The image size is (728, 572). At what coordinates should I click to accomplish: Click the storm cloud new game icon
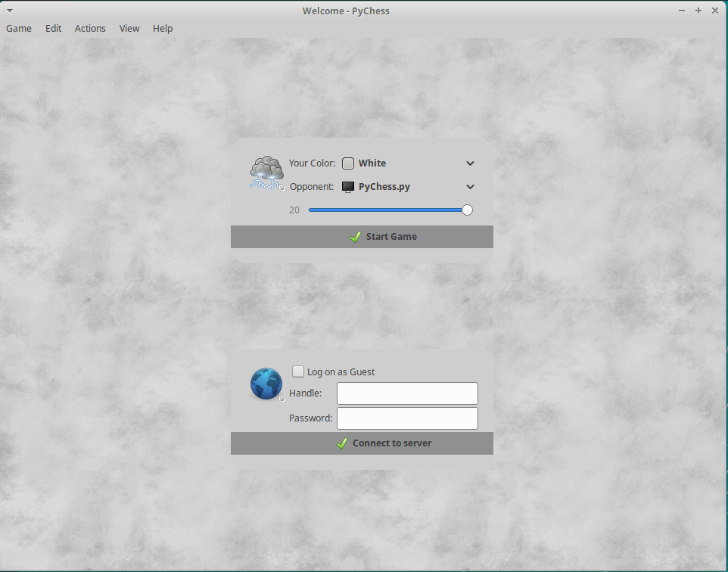tap(266, 173)
